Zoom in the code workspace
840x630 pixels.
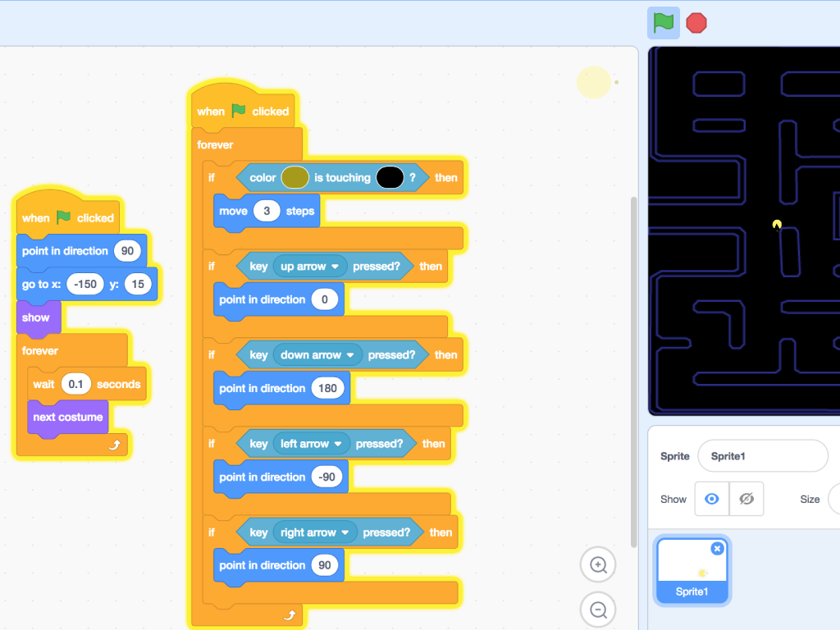(x=598, y=564)
